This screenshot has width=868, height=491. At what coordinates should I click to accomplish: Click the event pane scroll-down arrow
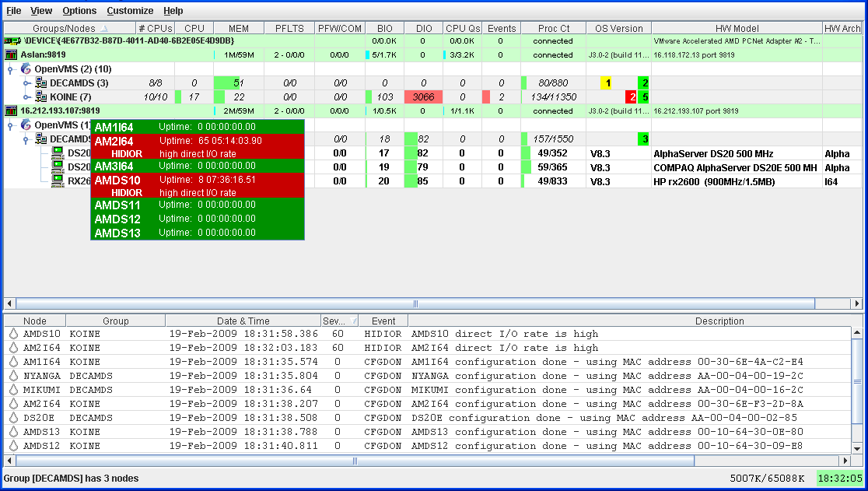[x=857, y=448]
